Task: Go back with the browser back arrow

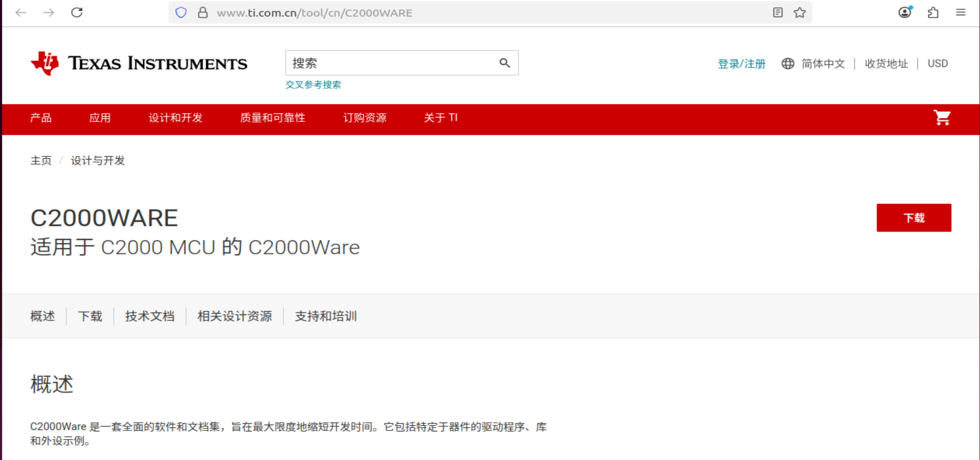Action: pyautogui.click(x=21, y=12)
